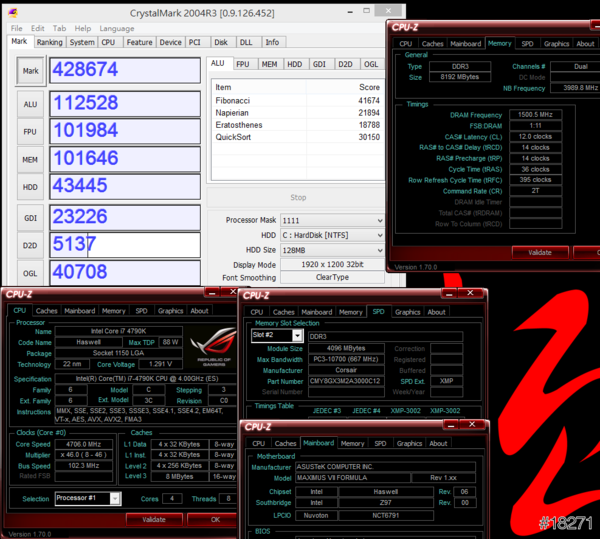Open Caches tab in CPU-Z Memory window

click(432, 44)
